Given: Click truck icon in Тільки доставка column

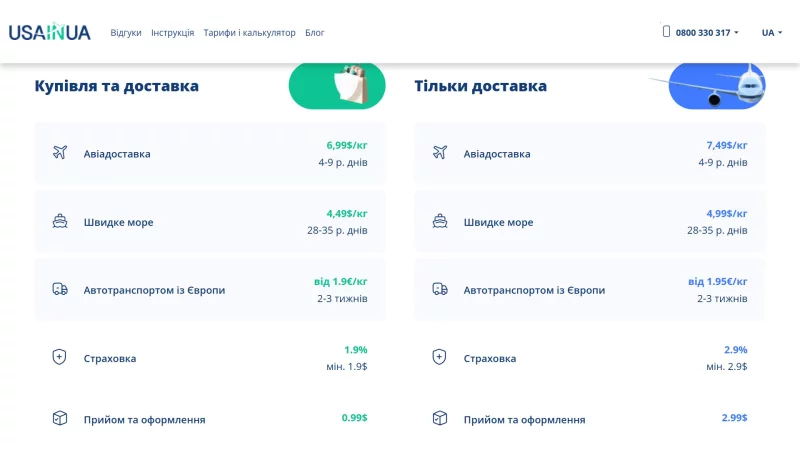Looking at the screenshot, I should coord(440,289).
